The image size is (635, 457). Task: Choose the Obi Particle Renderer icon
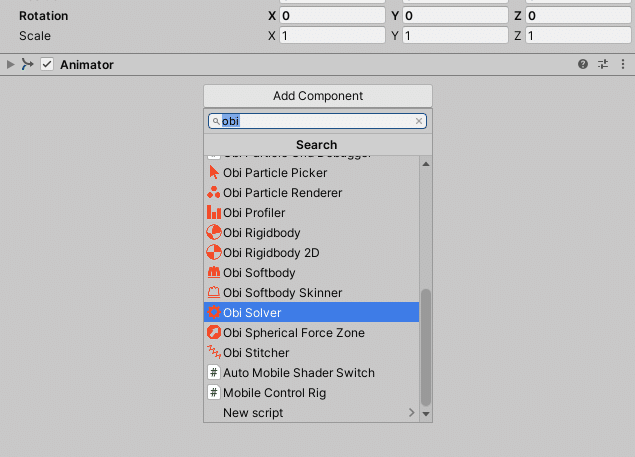214,193
